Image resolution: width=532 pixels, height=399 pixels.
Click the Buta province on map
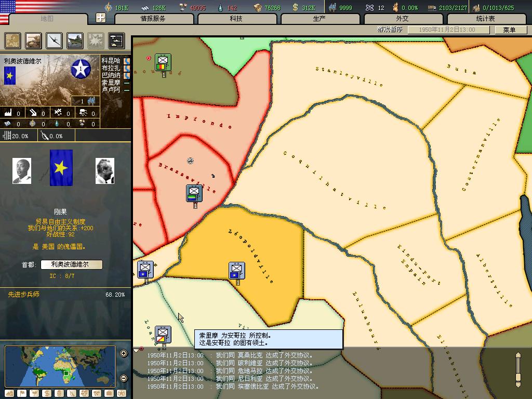(462, 69)
